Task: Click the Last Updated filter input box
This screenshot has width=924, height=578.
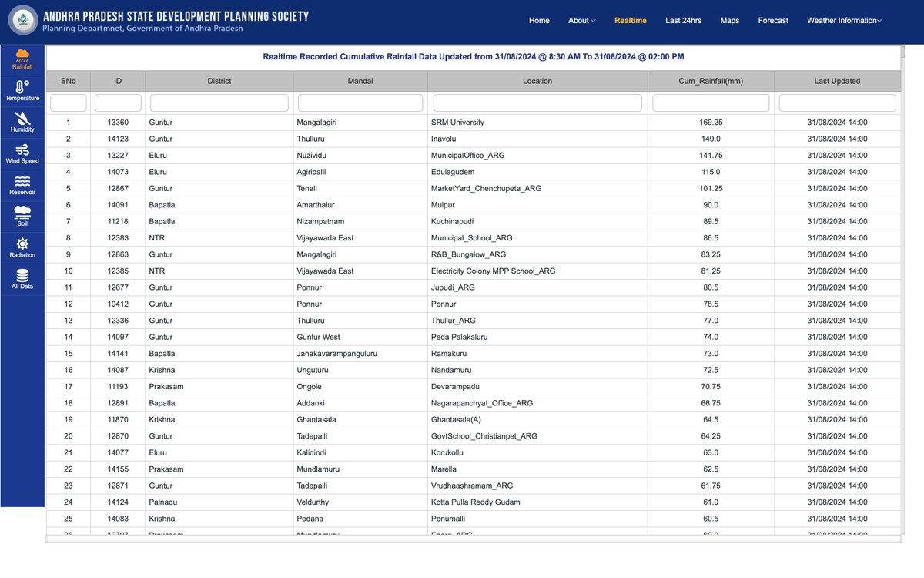Action: [838, 103]
